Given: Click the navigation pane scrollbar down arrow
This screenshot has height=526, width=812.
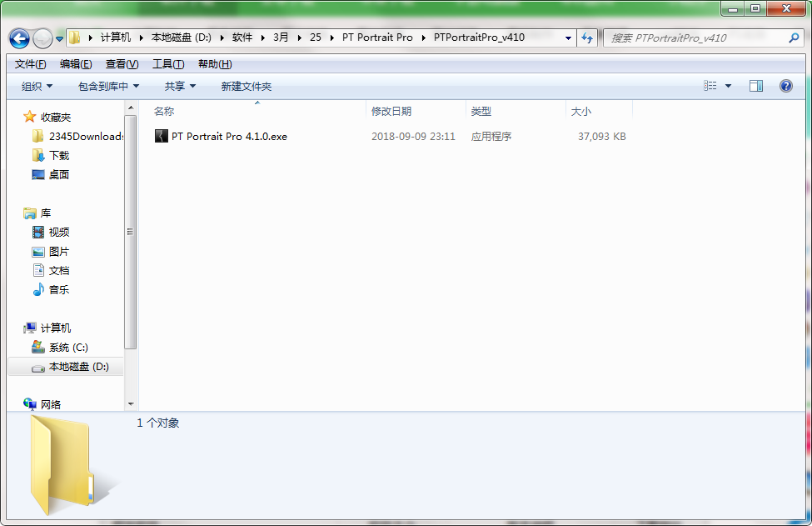Looking at the screenshot, I should tap(131, 403).
